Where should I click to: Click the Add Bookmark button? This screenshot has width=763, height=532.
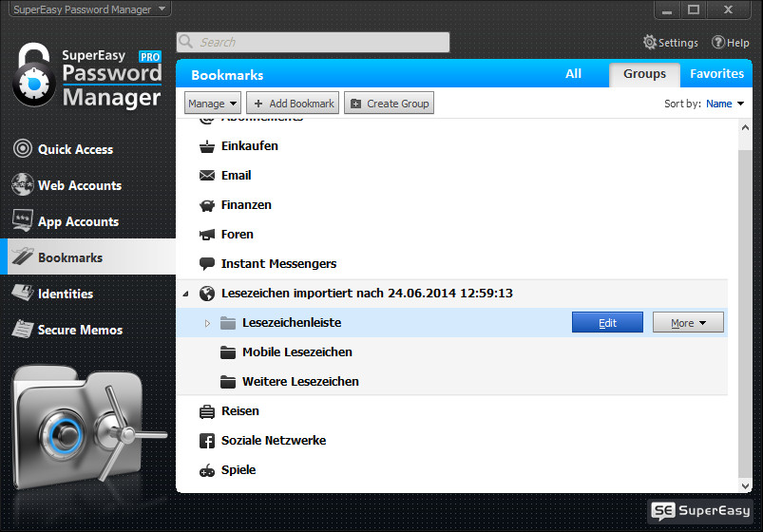293,104
